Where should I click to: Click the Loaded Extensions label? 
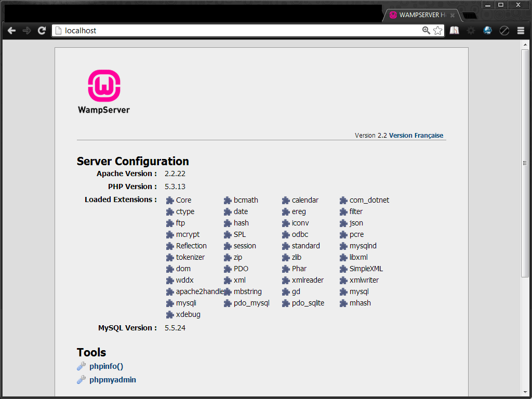(121, 199)
